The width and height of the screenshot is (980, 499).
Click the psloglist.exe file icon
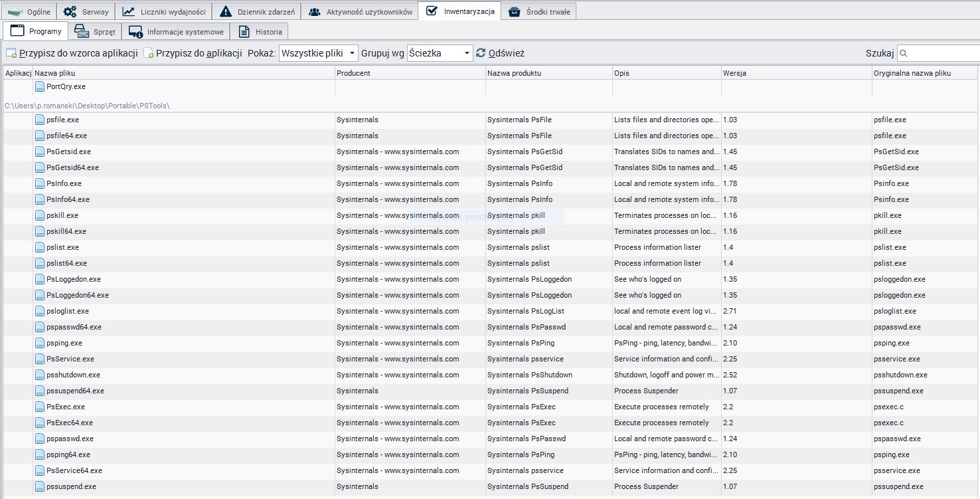(40, 312)
